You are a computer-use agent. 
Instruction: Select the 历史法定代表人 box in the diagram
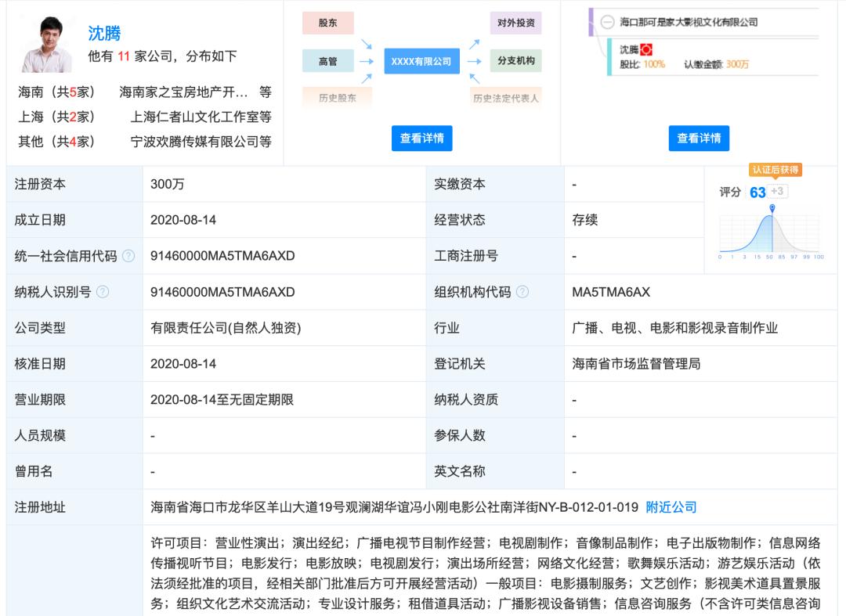[505, 98]
